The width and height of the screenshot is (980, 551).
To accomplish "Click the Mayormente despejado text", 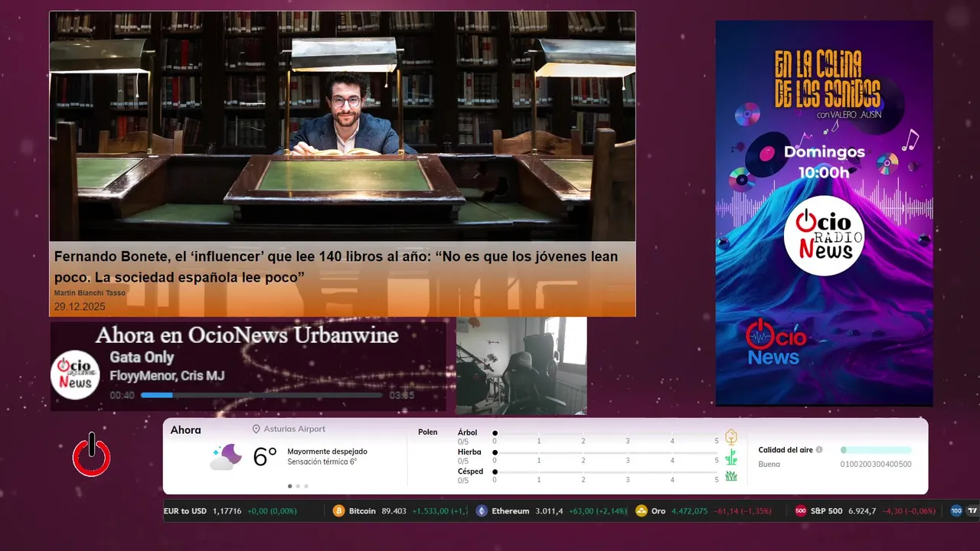I will [x=327, y=452].
